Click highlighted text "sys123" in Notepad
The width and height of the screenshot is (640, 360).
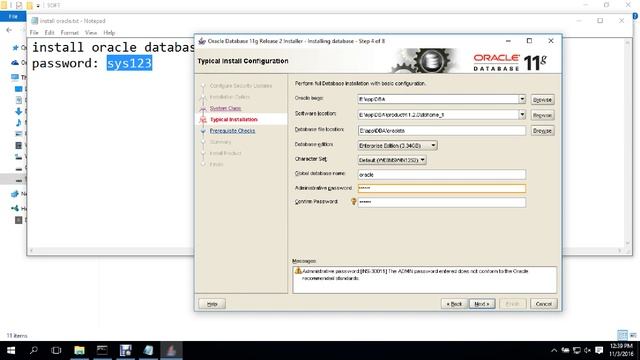tap(129, 63)
